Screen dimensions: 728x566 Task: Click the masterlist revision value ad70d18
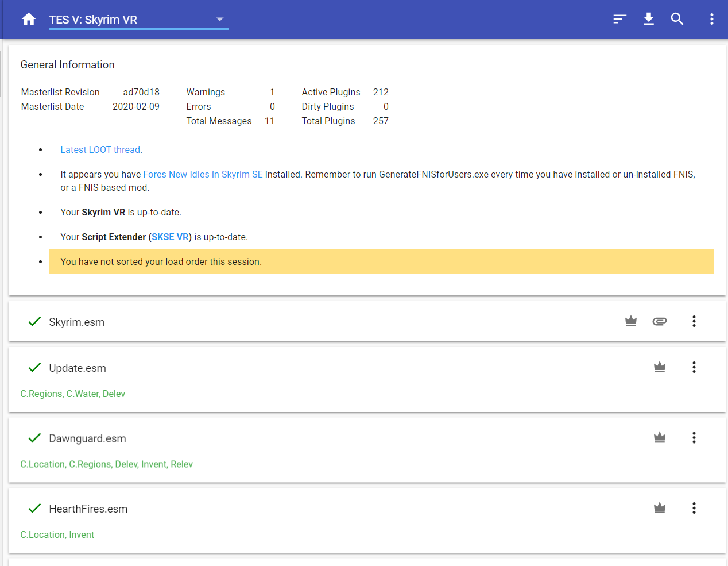(x=141, y=92)
